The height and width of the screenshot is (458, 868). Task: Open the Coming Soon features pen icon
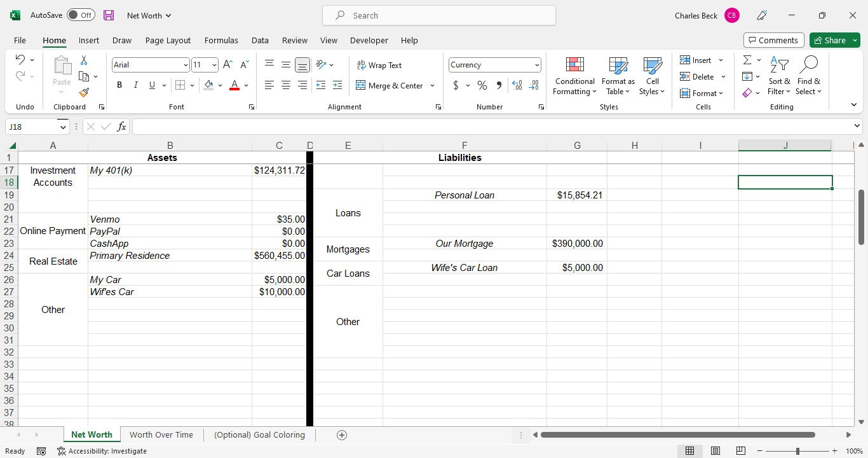tap(762, 15)
